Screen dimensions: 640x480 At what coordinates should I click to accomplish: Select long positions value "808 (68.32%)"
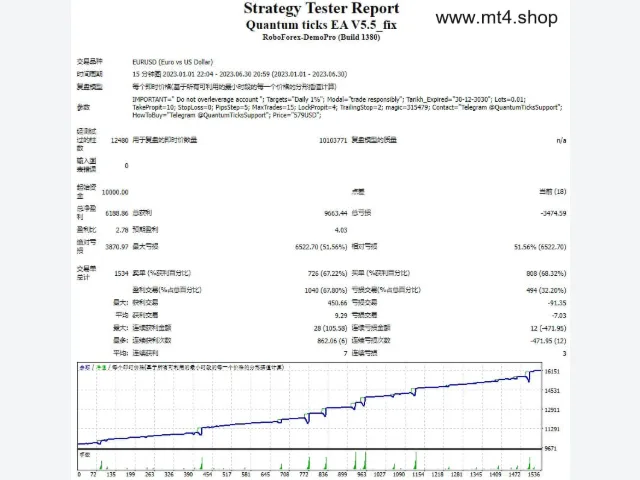pos(546,273)
